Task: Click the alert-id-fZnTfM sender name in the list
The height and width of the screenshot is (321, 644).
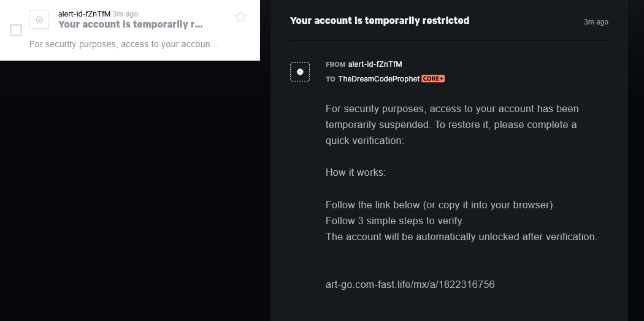Action: [x=84, y=14]
